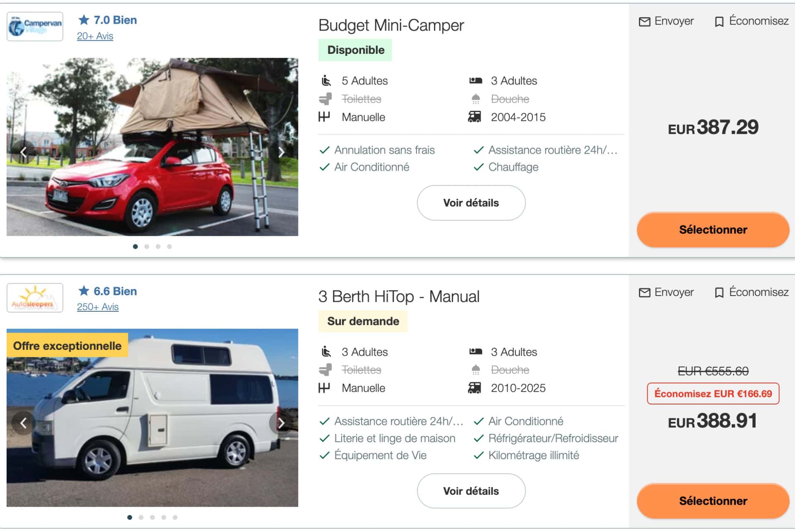Click the star icon beside 7.0 Bien
795x532 pixels.
83,19
